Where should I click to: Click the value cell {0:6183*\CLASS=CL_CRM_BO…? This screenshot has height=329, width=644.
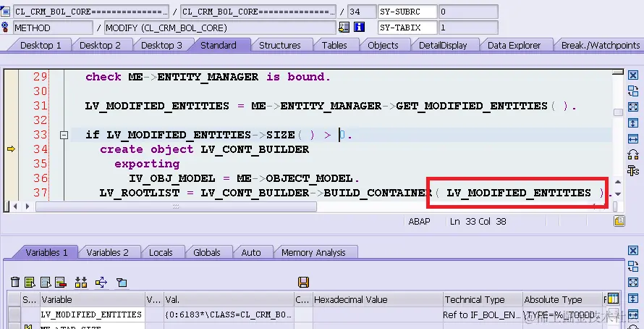(x=229, y=315)
